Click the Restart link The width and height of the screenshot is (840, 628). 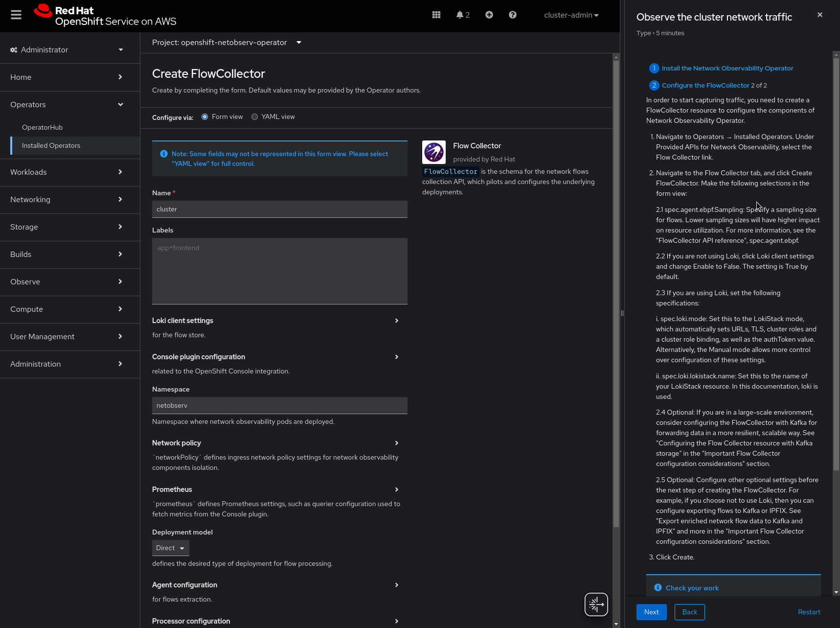pyautogui.click(x=809, y=612)
